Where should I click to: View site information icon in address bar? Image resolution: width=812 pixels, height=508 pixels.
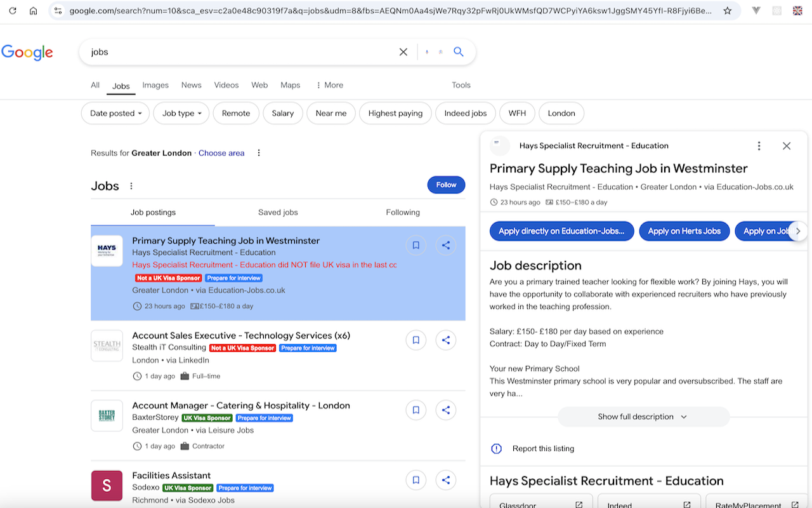(58, 11)
